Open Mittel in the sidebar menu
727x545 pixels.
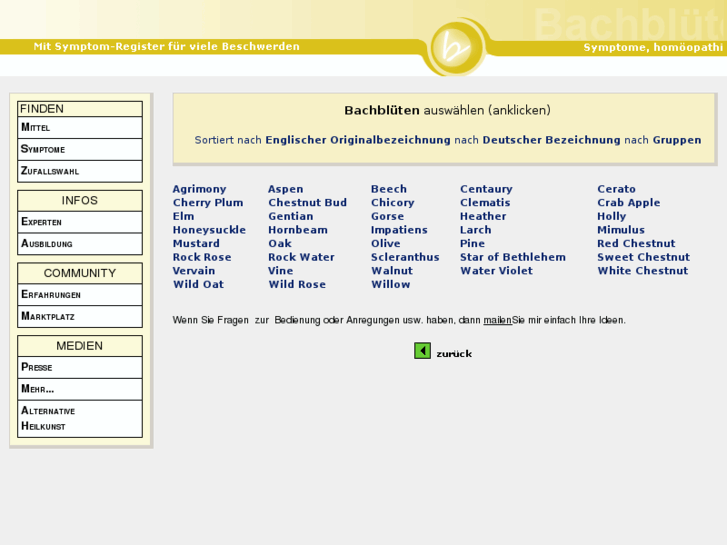[80, 127]
